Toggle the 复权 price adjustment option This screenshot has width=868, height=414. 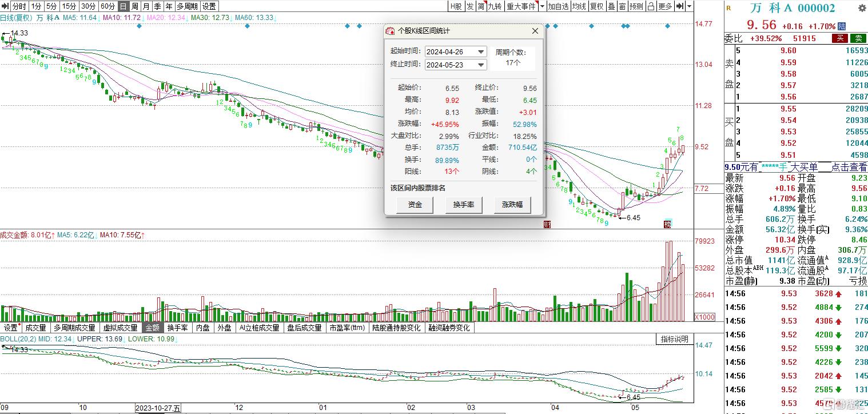pos(596,6)
